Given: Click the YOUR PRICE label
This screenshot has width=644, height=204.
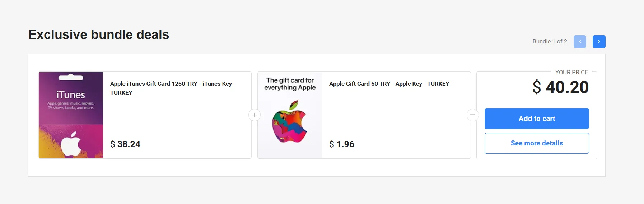Looking at the screenshot, I should pos(571,72).
